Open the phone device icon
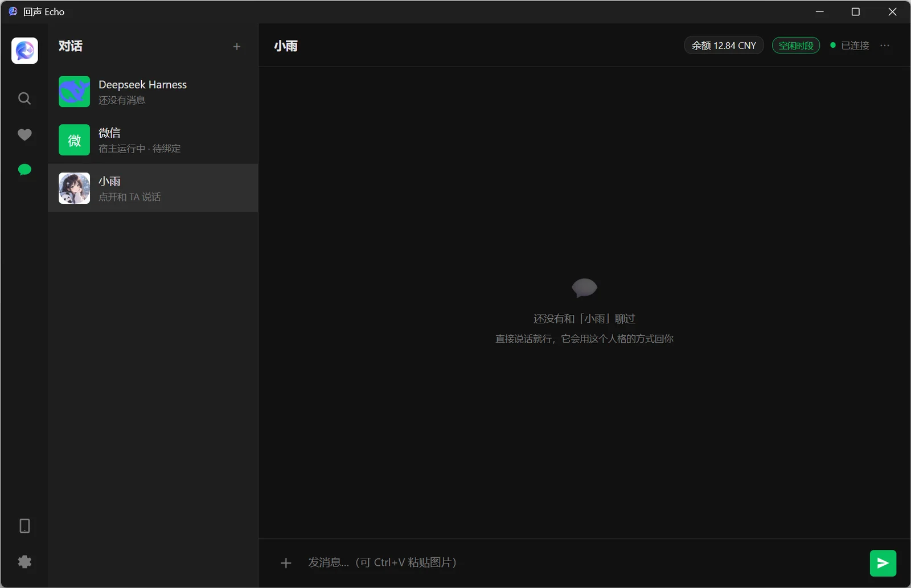911x588 pixels. pos(24,526)
